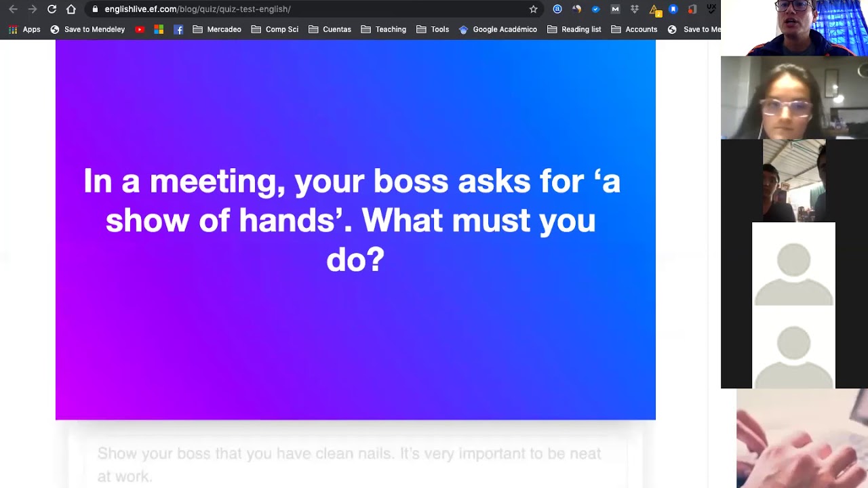The height and width of the screenshot is (488, 868).
Task: Open the Comp Sci bookmarks folder
Action: 275,30
